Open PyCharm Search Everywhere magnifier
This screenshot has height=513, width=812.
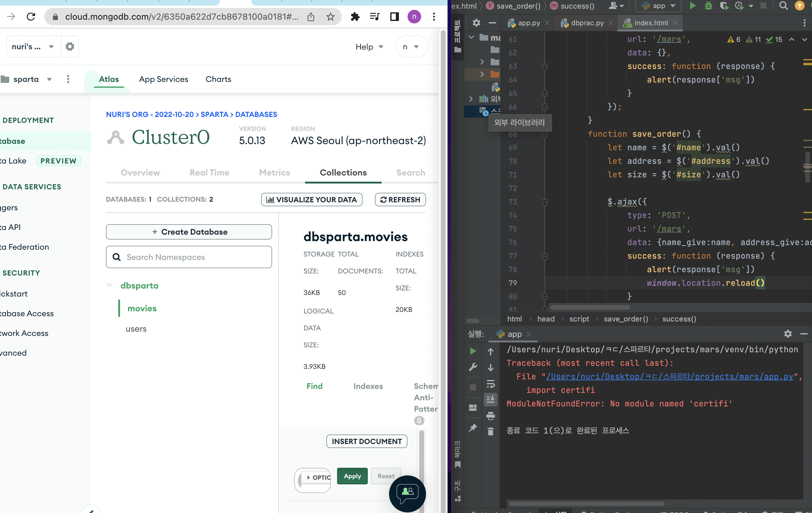tap(784, 6)
